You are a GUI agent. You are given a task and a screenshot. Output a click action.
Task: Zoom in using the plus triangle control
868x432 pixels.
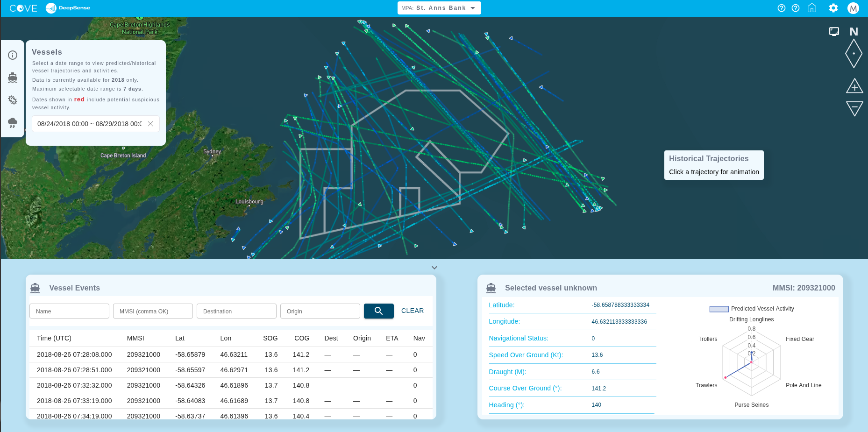point(854,86)
